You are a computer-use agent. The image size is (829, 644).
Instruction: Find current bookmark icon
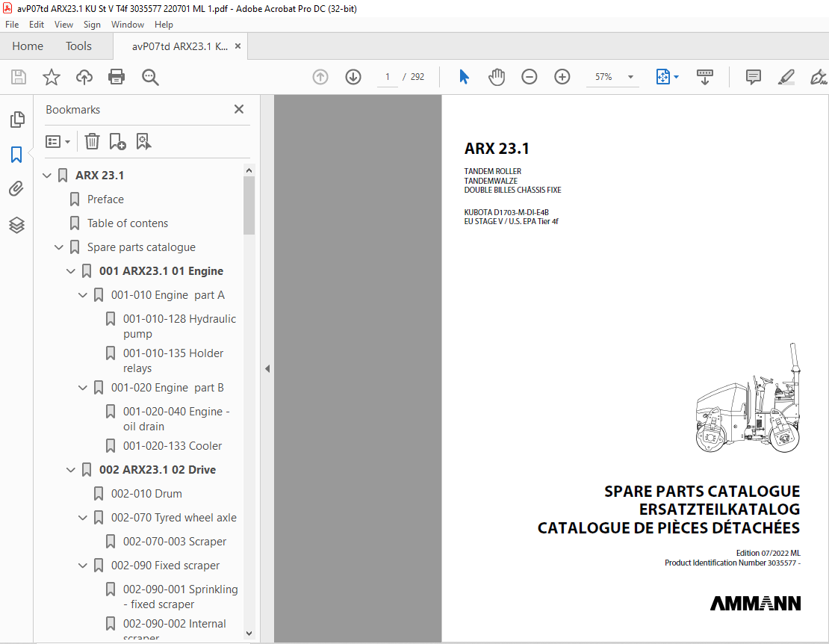[143, 142]
